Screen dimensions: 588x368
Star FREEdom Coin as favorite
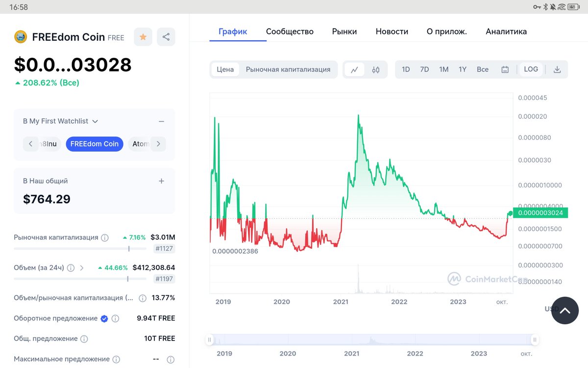(x=143, y=37)
